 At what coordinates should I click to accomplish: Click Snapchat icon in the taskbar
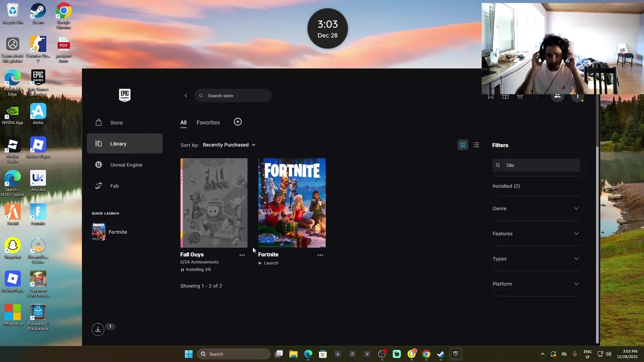coord(412,354)
